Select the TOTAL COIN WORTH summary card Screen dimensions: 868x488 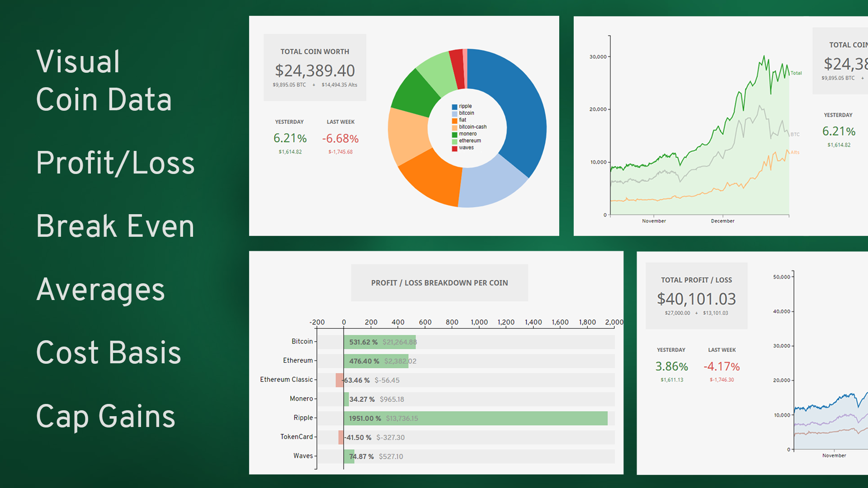(x=314, y=67)
